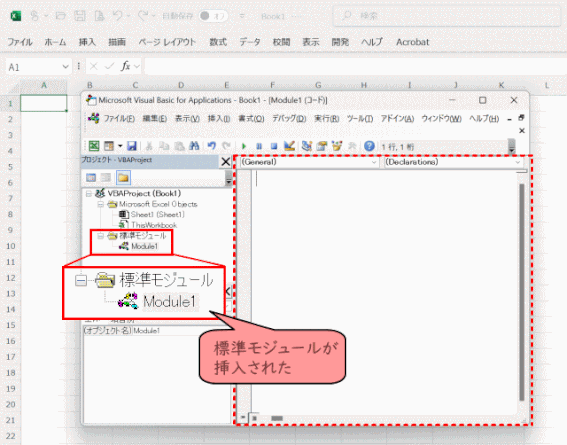Switch to Procedure View button at code pane bottom
The width and height of the screenshot is (567, 445).
coord(243,418)
